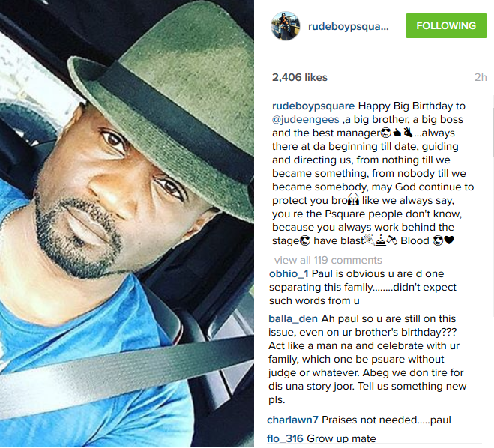Toggle the green FOLLOWING button
The image size is (494, 448).
[446, 25]
